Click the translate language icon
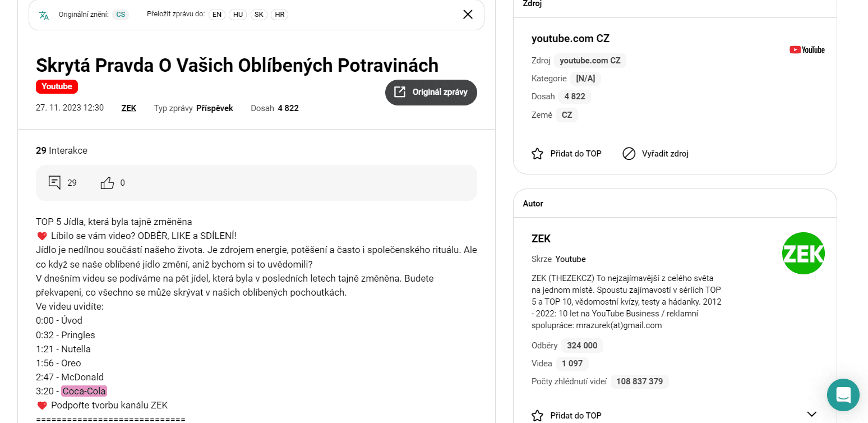Viewport: 868px width, 423px height. [x=44, y=15]
